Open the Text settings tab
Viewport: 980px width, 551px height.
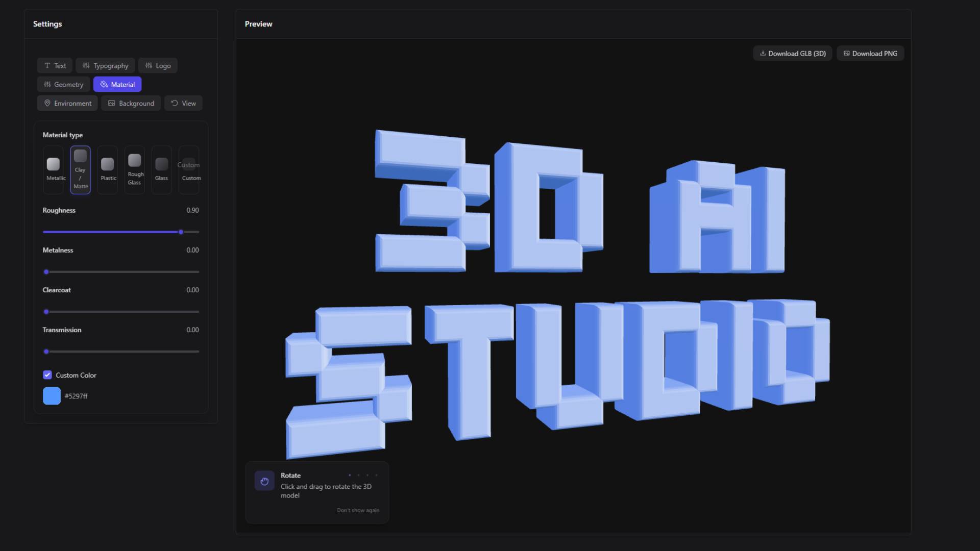tap(55, 66)
